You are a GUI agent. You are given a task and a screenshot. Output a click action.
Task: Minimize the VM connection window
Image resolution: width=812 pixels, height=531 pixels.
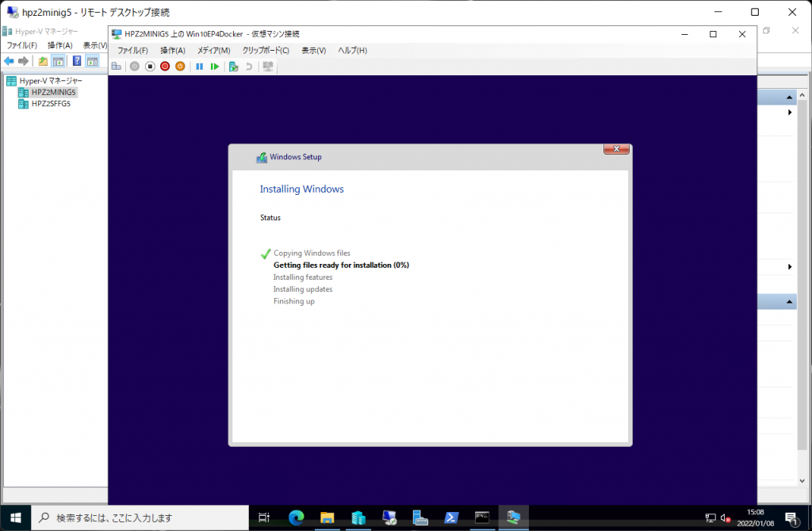click(684, 34)
